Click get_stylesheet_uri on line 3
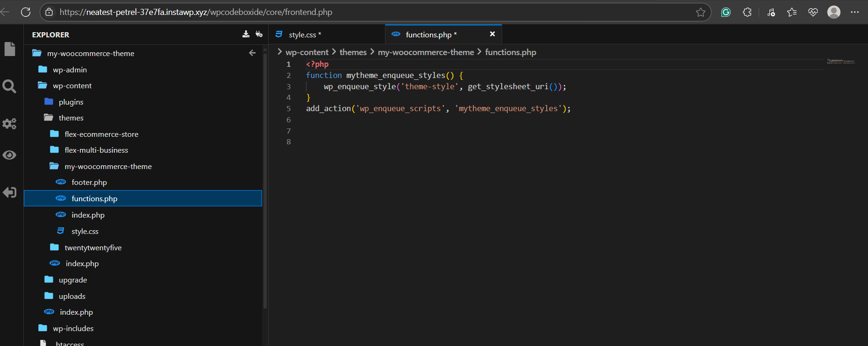The image size is (868, 346). (x=508, y=86)
